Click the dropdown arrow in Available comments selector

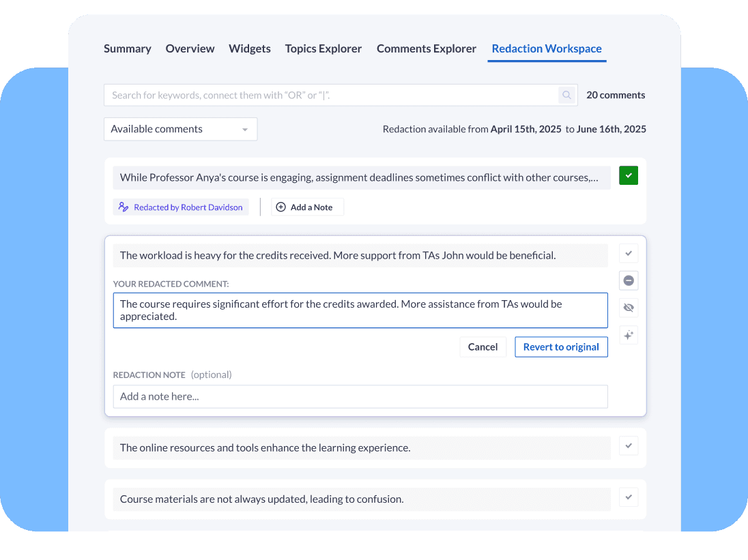(x=246, y=129)
